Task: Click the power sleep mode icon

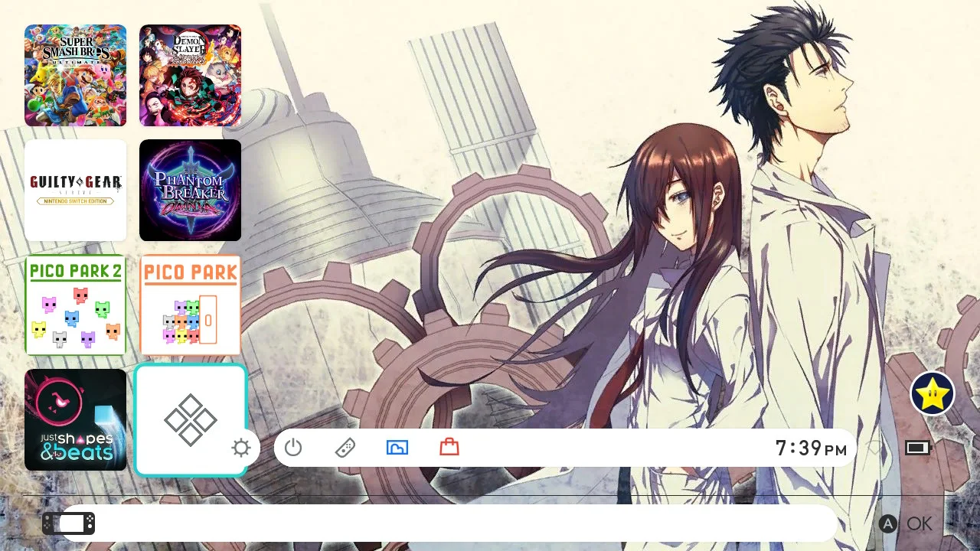Action: [293, 448]
